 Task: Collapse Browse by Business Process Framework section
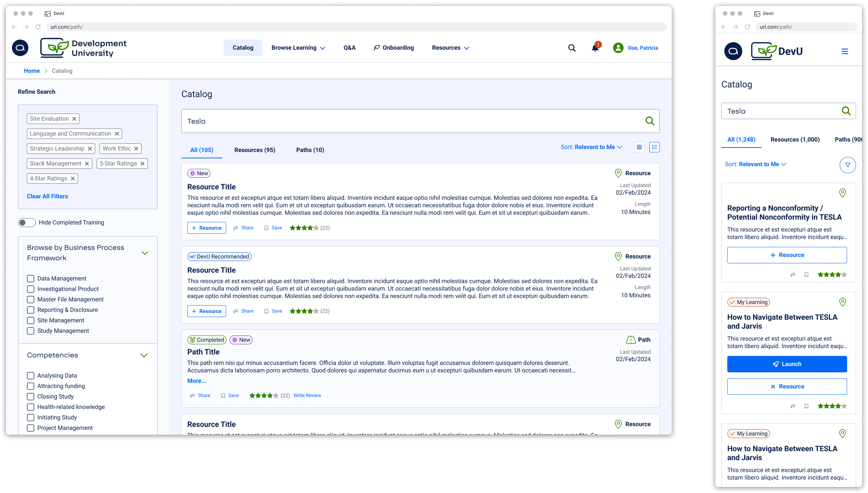[145, 253]
